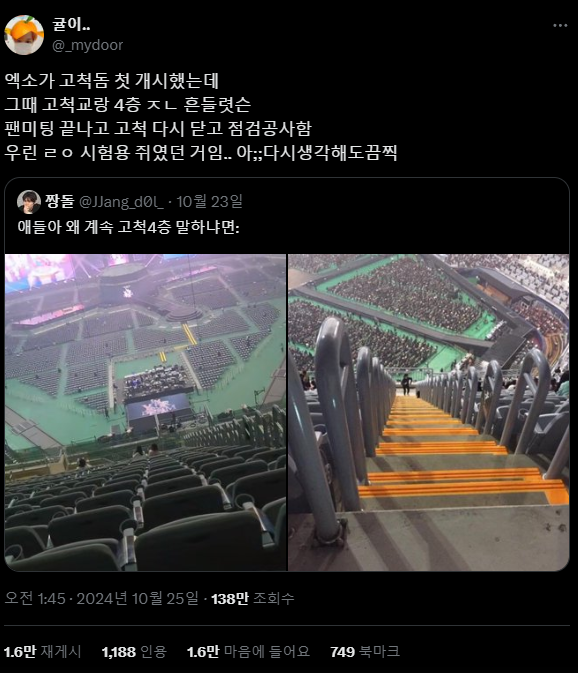Open the three-dot more options menu
The image size is (578, 673).
click(x=560, y=26)
